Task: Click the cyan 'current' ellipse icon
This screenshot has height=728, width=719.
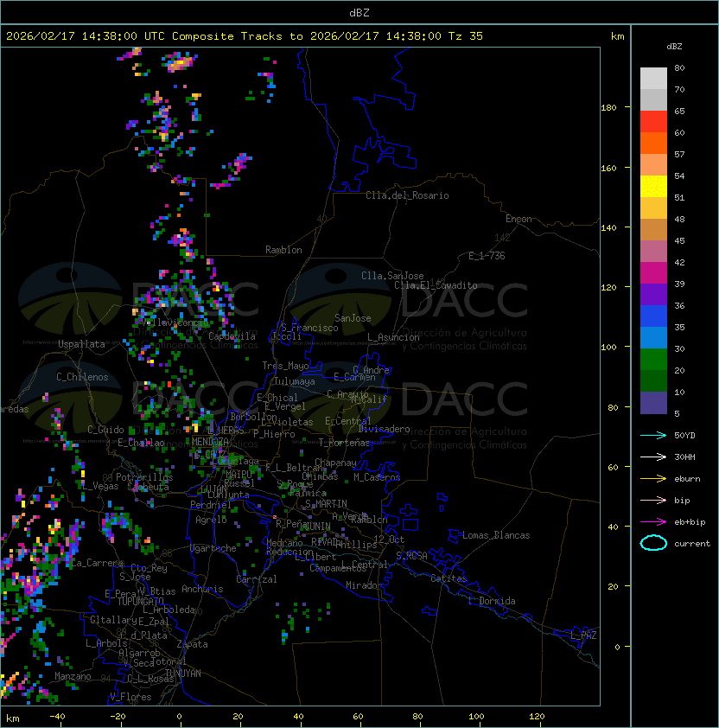Action: click(653, 543)
